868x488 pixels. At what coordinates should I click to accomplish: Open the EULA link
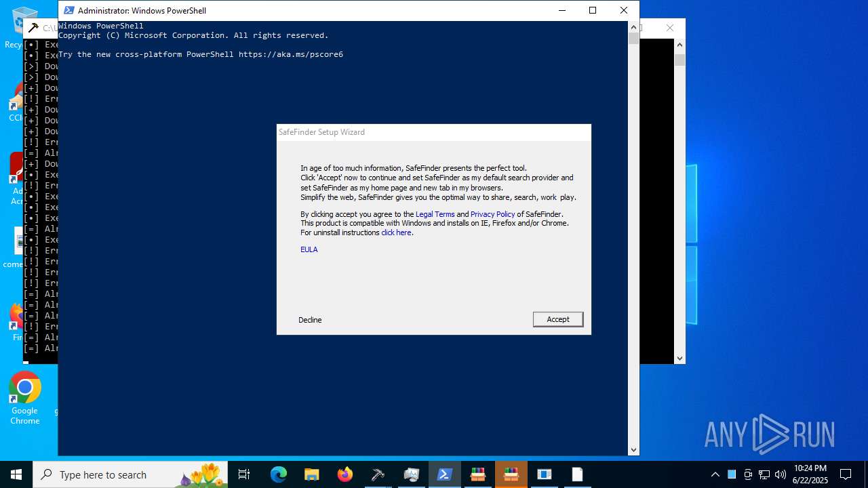tap(309, 249)
